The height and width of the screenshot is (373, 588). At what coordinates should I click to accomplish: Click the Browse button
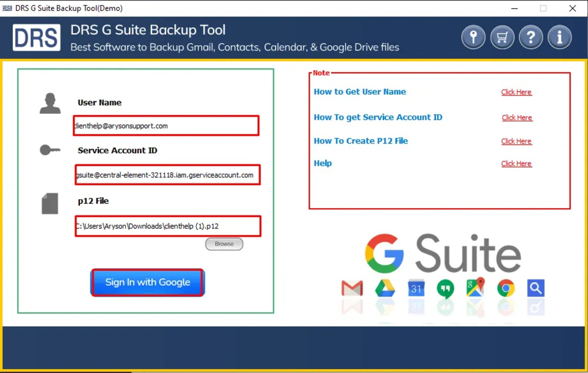click(x=224, y=244)
